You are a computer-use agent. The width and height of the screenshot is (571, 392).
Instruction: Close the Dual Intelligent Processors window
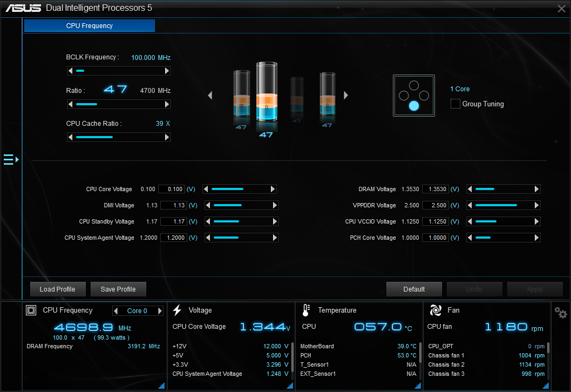561,9
